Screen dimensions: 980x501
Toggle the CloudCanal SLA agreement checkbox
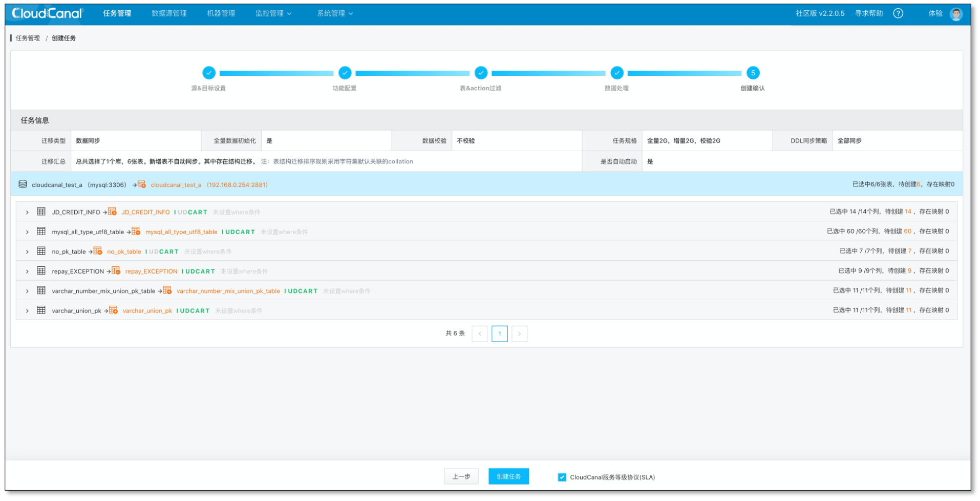(x=562, y=477)
